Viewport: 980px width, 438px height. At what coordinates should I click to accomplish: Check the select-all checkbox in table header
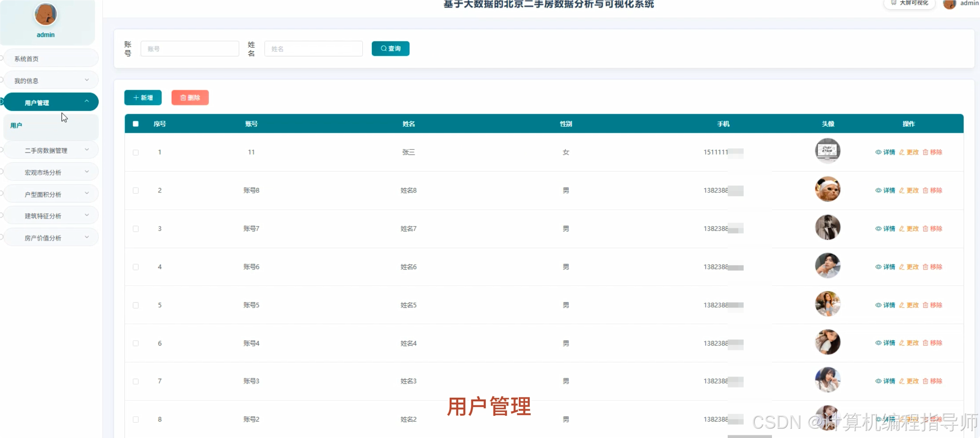pyautogui.click(x=136, y=124)
